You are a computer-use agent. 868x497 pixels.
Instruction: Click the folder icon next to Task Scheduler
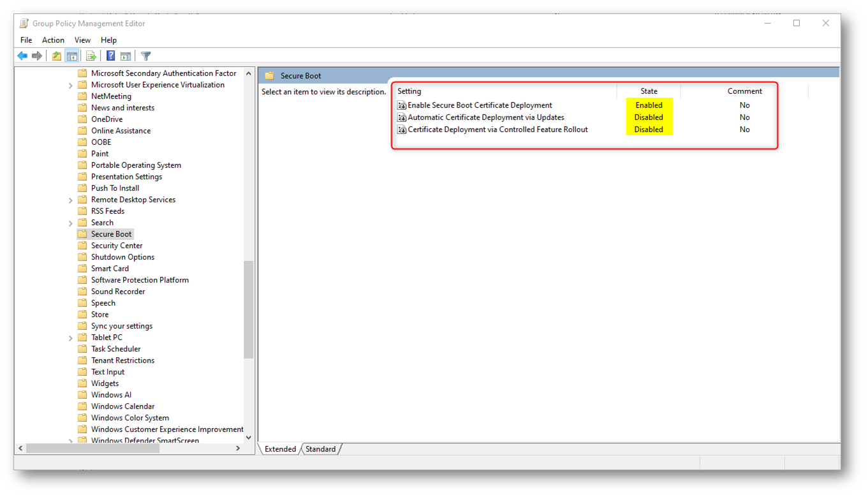pos(82,349)
